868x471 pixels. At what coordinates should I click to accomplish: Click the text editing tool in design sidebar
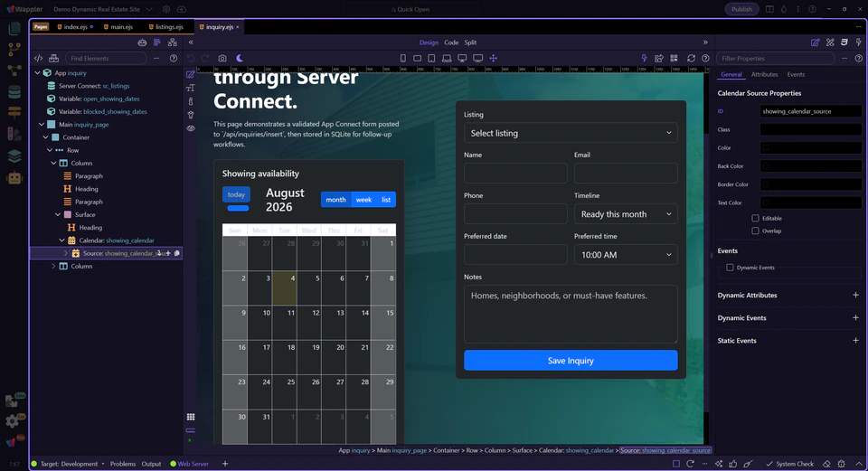pos(191,88)
